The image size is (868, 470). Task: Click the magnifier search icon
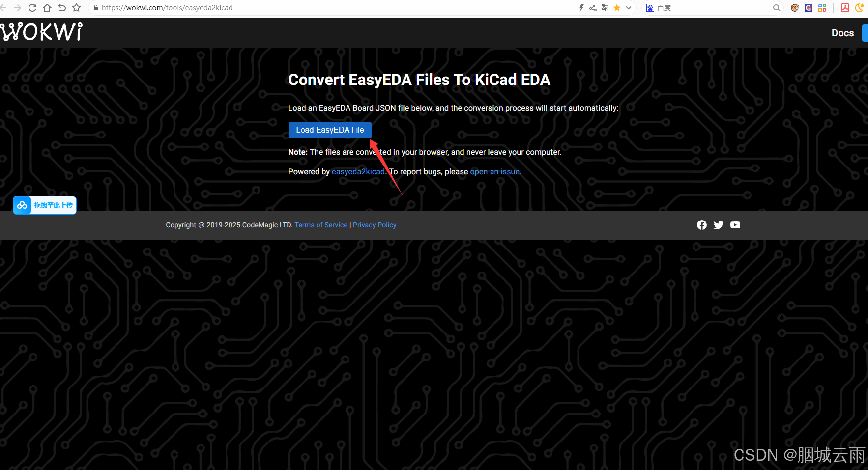pyautogui.click(x=777, y=8)
